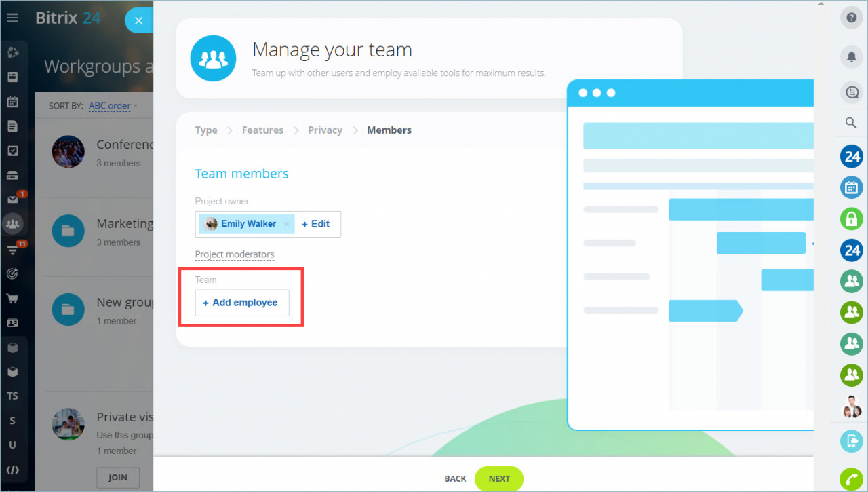The height and width of the screenshot is (492, 868).
Task: Click JOIN on the Private group
Action: [x=117, y=478]
